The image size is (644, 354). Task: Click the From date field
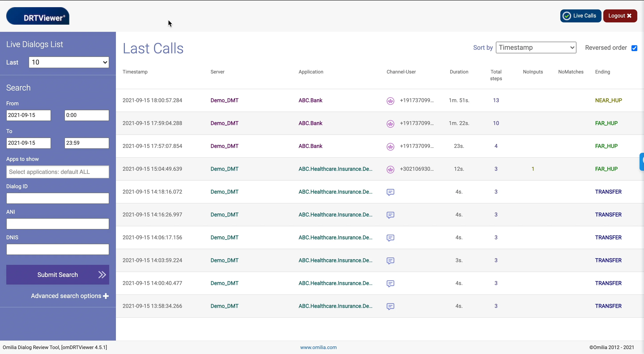(28, 115)
